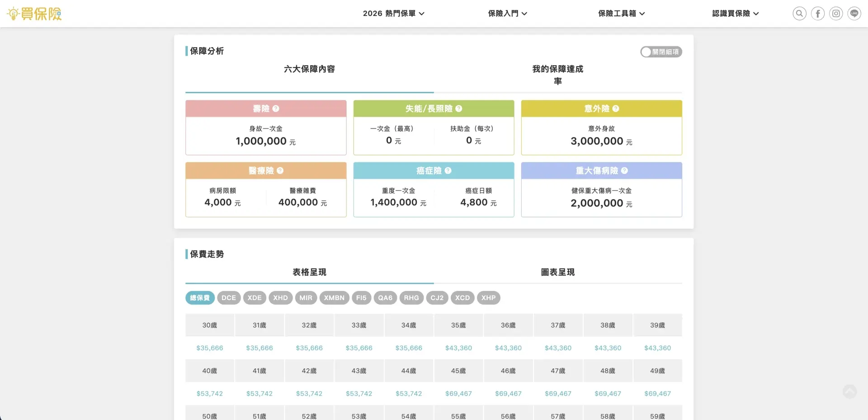Click help icon next to 癌症險
Viewport: 868px width, 420px height.
point(448,171)
